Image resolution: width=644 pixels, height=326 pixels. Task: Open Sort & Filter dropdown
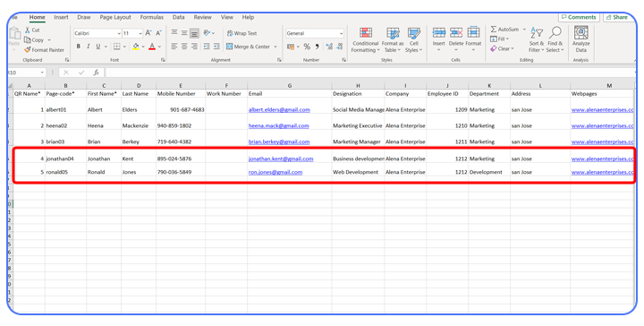tap(537, 40)
